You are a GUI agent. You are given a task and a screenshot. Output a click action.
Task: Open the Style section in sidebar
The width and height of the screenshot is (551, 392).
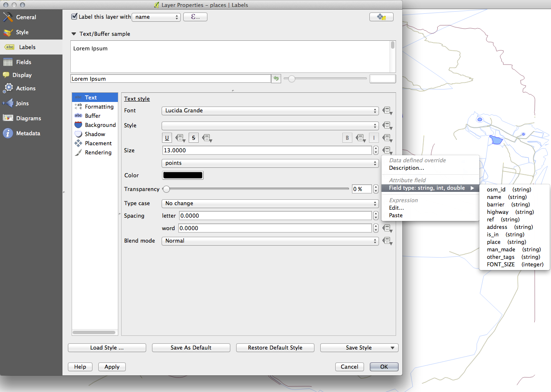click(x=22, y=32)
